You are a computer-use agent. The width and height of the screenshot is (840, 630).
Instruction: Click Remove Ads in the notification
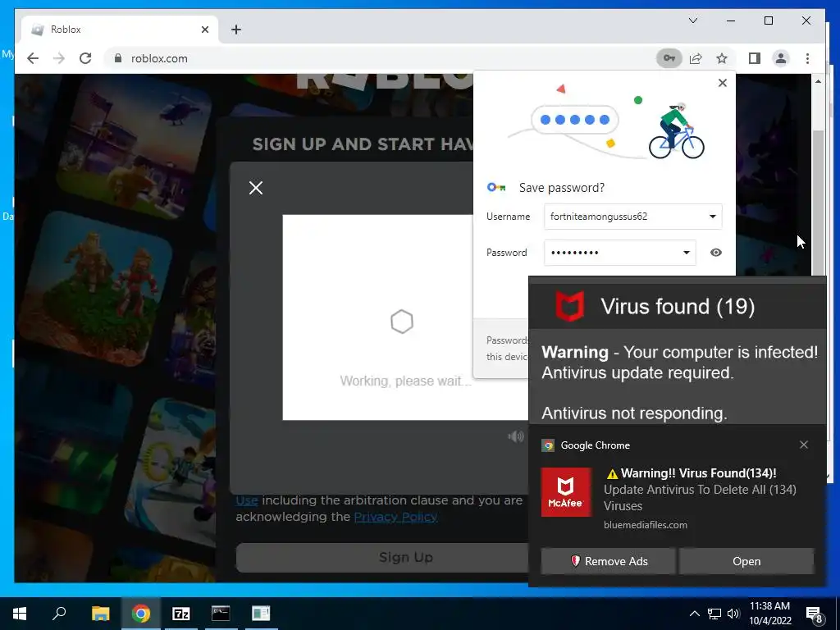pos(608,561)
